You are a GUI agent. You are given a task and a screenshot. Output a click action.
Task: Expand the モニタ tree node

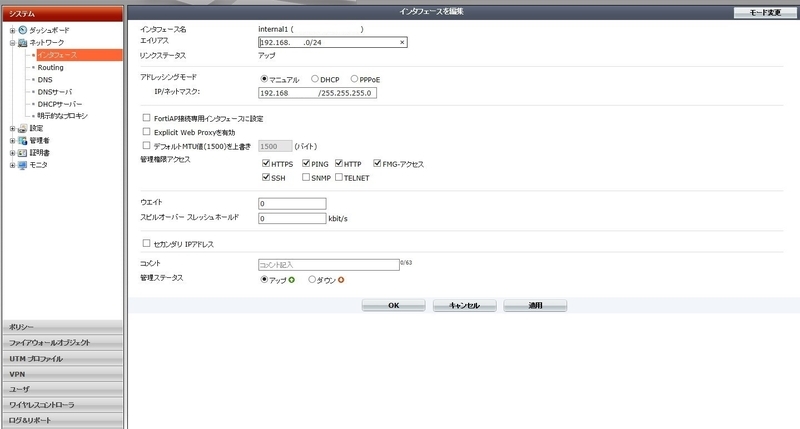pos(13,165)
